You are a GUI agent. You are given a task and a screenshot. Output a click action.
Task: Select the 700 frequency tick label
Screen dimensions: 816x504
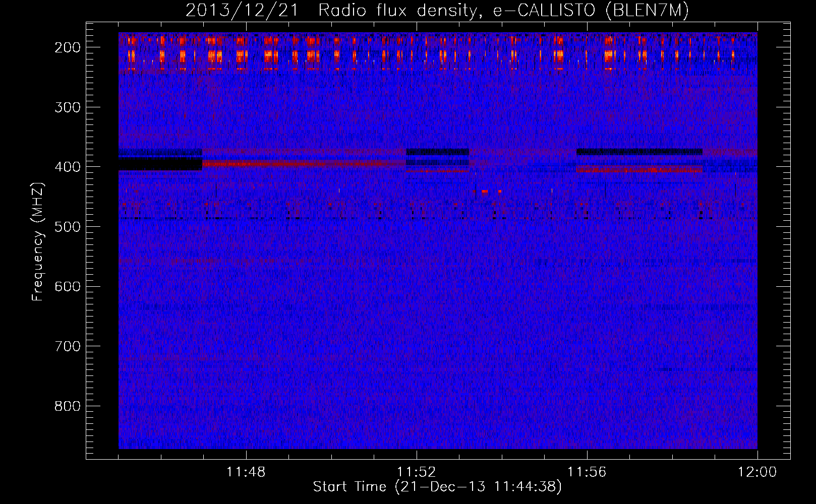pyautogui.click(x=68, y=346)
